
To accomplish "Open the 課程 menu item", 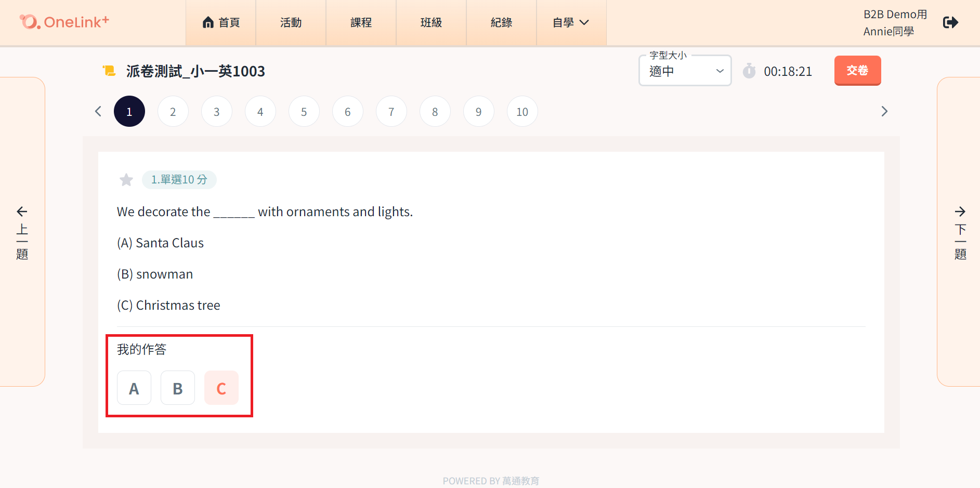I will (x=361, y=22).
